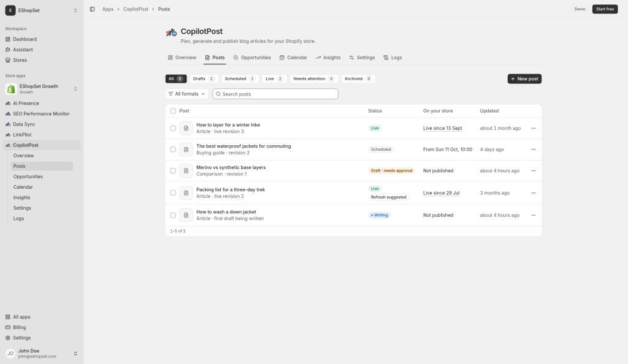Viewport: 628px width, 364px height.
Task: Switch to the Overview tab
Action: coord(182,58)
